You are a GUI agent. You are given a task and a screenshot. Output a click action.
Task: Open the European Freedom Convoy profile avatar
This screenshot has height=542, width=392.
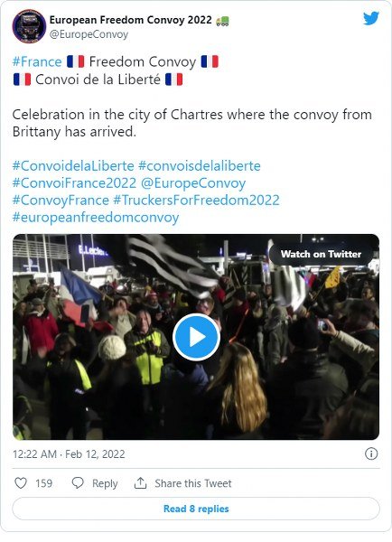(x=29, y=26)
